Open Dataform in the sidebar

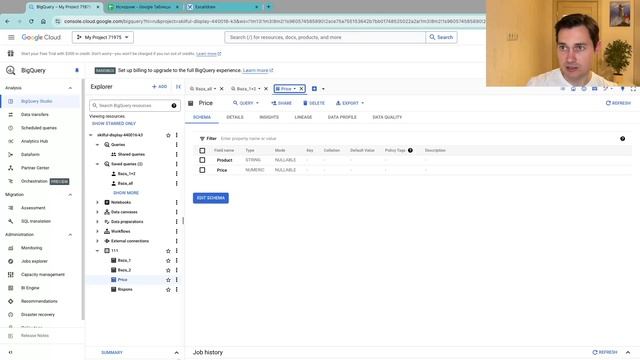(30, 154)
